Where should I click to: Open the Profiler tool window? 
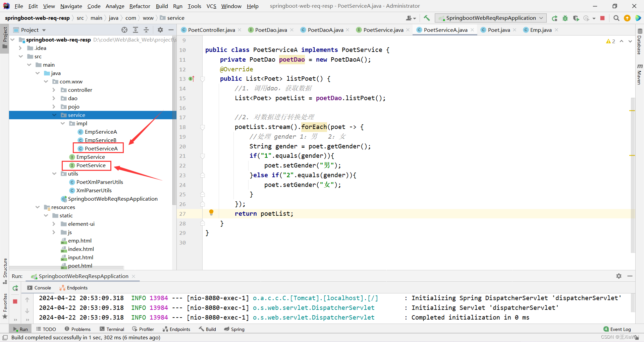pos(143,329)
